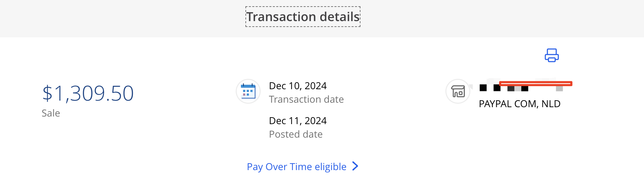Click the merchant storefront icon
This screenshot has height=186, width=644.
(x=458, y=92)
